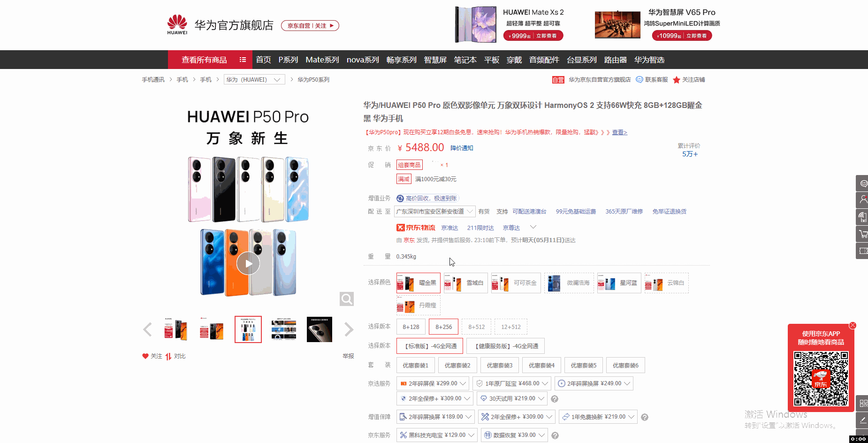868x443 pixels.
Task: Open 路由器 navigation tab
Action: (x=615, y=60)
